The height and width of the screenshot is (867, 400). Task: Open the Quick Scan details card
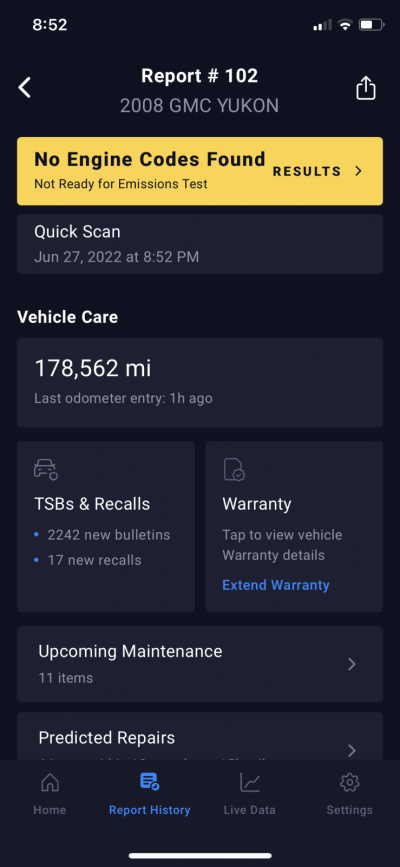click(200, 244)
